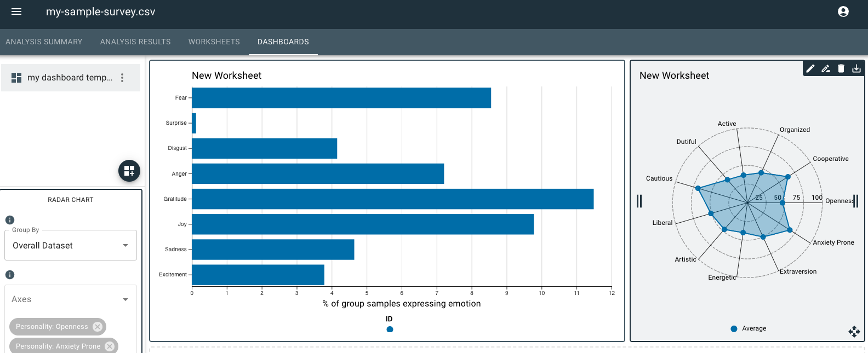Open the three-dot options for my dashboard template
Image resolution: width=868 pixels, height=353 pixels.
coord(122,78)
